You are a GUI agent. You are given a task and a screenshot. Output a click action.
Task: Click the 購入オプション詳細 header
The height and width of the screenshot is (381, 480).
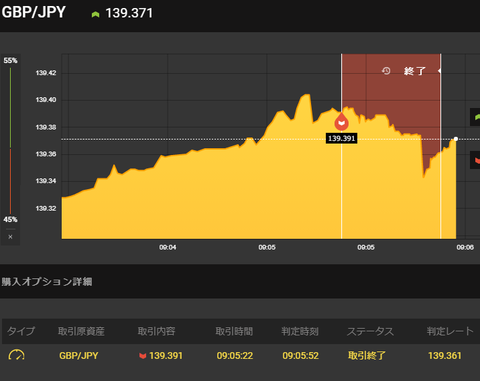[x=47, y=282]
